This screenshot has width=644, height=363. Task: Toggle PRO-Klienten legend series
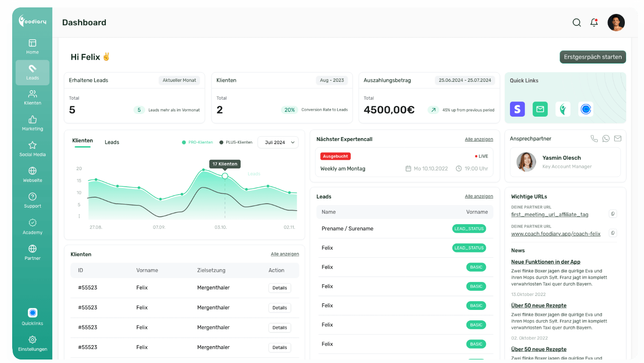point(197,142)
